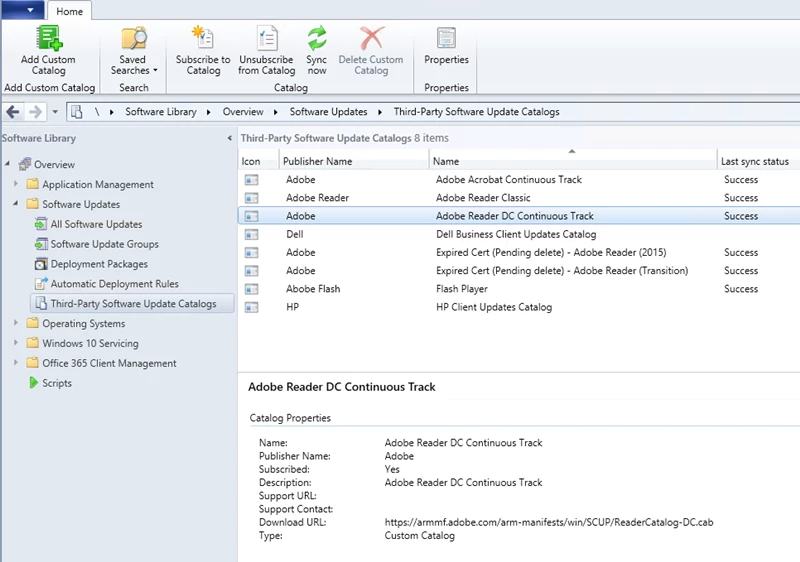
Task: Click the HP Client Updates row icon
Action: pyautogui.click(x=252, y=308)
